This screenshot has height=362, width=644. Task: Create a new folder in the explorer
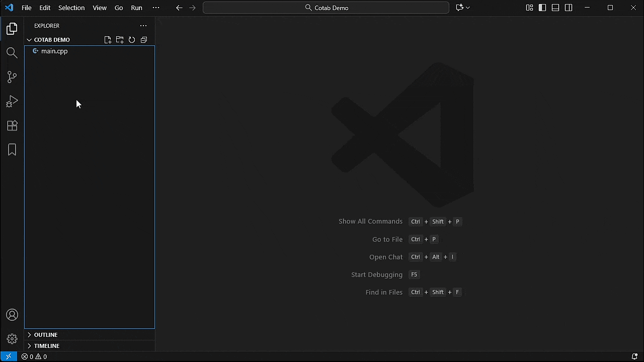(x=120, y=40)
